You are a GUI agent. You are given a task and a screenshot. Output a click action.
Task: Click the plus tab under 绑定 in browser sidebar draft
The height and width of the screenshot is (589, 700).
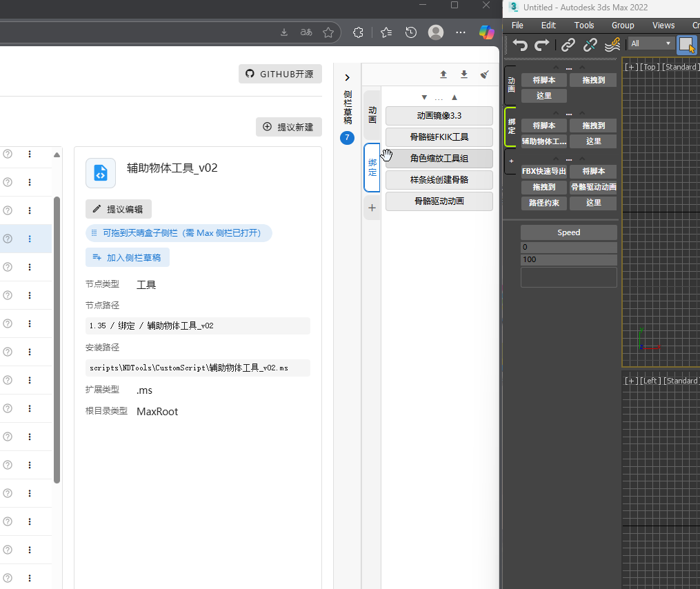(372, 208)
